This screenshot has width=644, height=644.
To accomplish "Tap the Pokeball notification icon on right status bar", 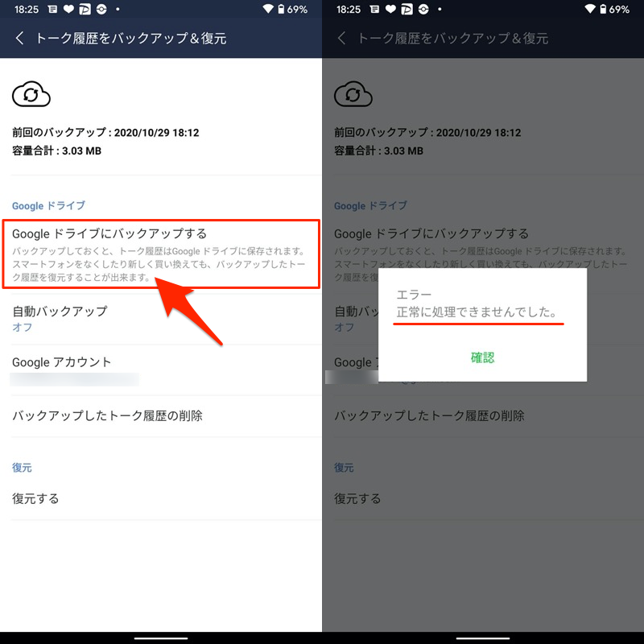I will click(423, 9).
